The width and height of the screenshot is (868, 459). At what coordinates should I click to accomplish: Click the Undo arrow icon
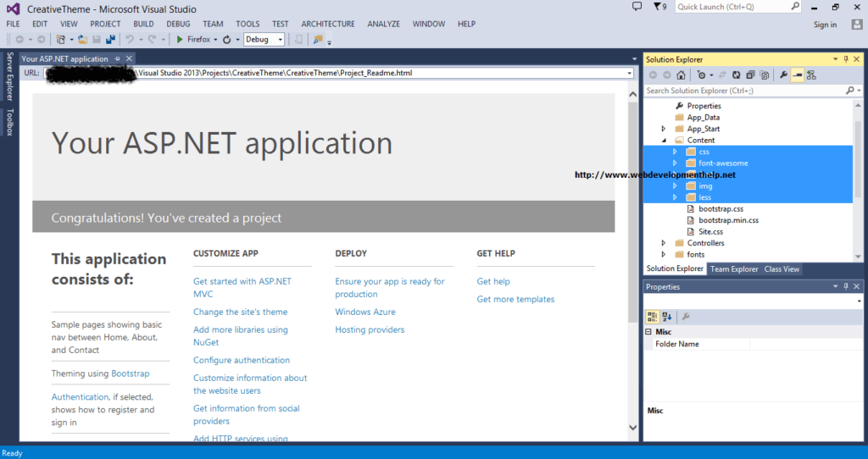pos(130,39)
